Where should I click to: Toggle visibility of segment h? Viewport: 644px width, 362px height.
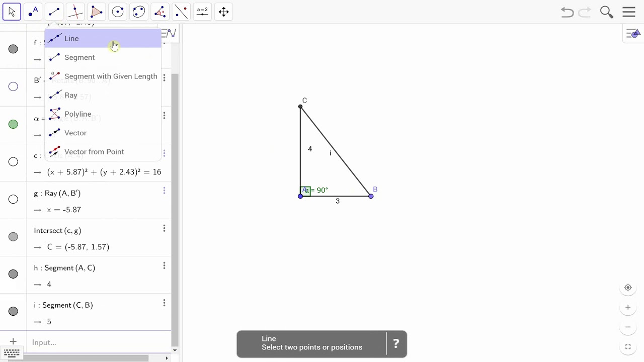(x=13, y=274)
